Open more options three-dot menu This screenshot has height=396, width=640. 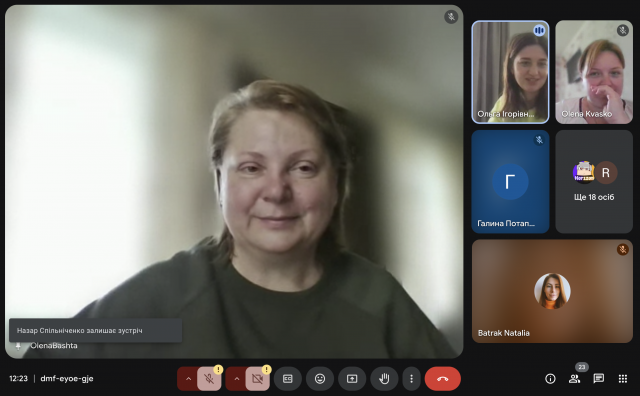(x=411, y=379)
